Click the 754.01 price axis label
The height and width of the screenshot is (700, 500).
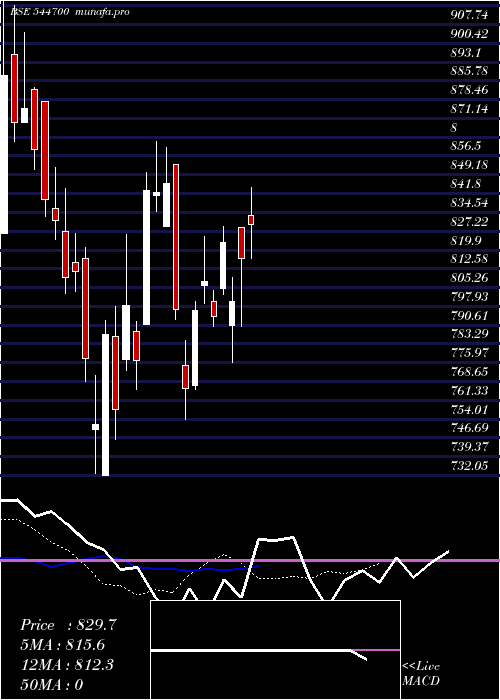tap(469, 409)
